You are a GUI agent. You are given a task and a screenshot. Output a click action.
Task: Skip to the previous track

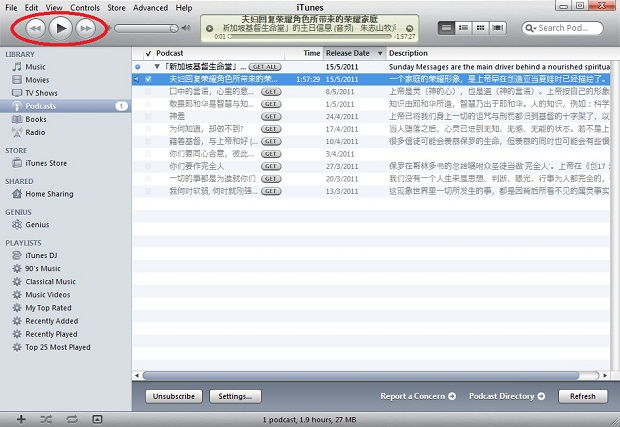tap(36, 28)
